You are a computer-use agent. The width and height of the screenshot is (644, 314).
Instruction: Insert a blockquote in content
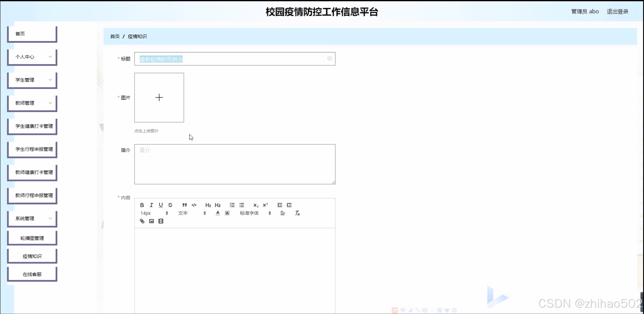pos(184,205)
